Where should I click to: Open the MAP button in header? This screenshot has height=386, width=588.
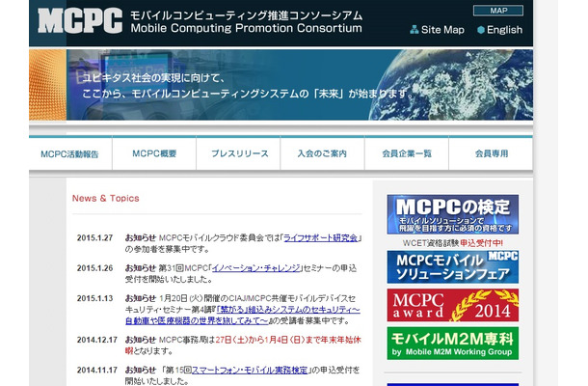pos(498,11)
